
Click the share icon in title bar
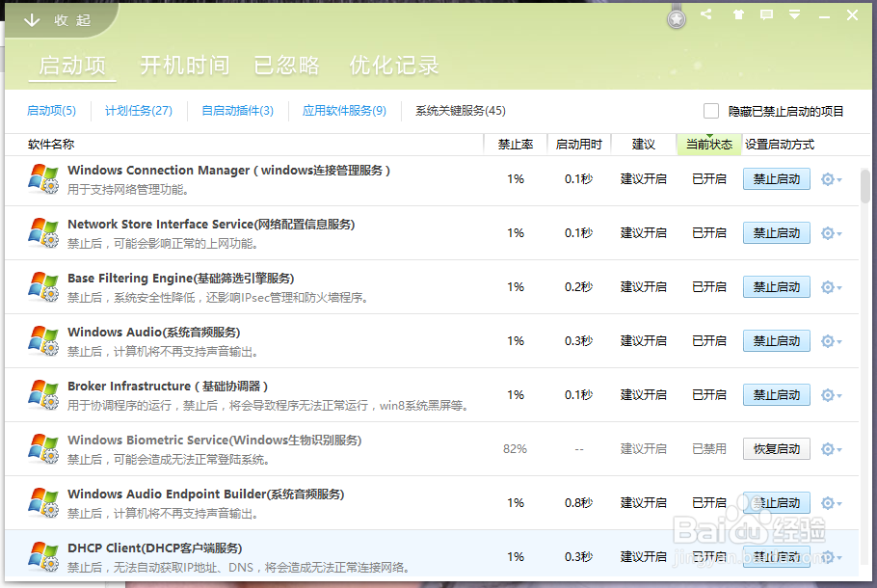pyautogui.click(x=705, y=14)
